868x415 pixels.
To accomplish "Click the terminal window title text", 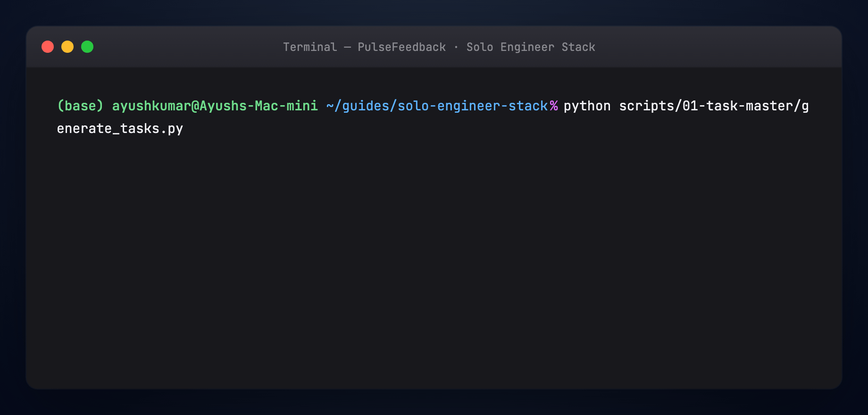I will (x=439, y=47).
